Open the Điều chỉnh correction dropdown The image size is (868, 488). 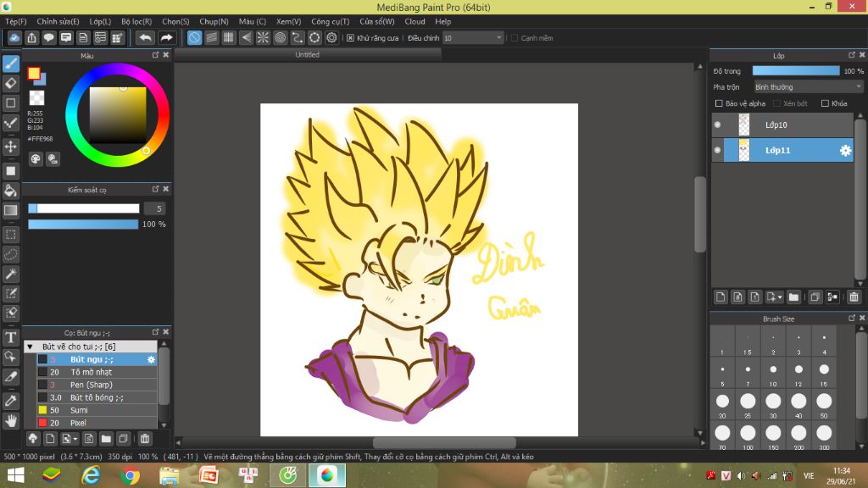(x=473, y=38)
